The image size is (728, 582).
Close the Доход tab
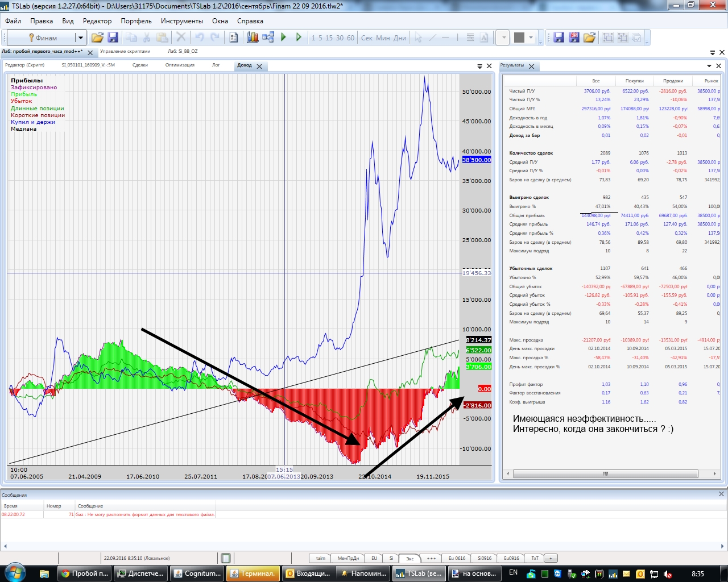coord(259,66)
